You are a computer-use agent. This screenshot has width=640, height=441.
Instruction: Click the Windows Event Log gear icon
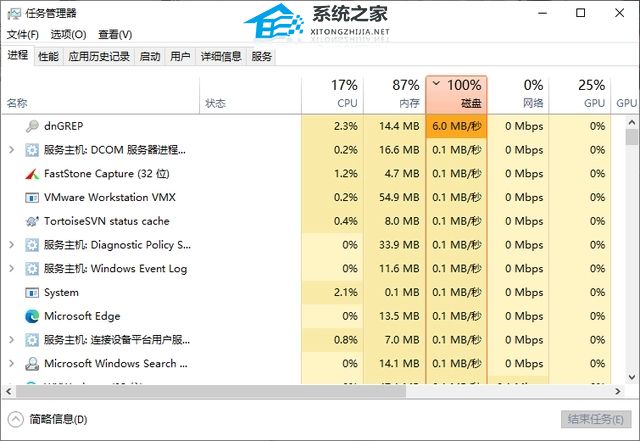click(x=32, y=269)
